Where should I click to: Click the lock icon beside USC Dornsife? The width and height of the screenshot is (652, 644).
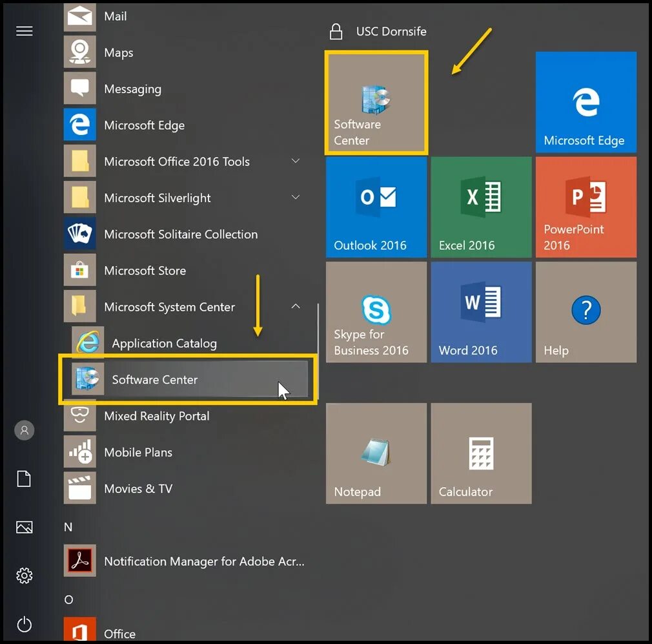pos(336,32)
